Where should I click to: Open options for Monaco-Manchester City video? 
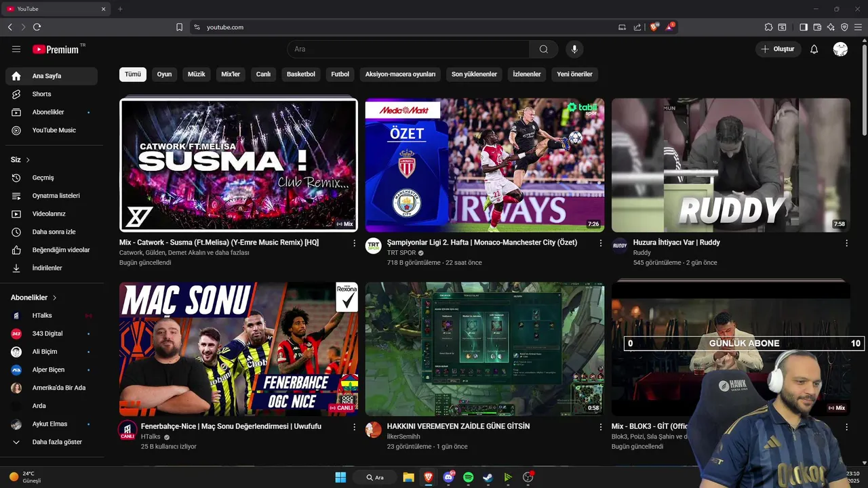pyautogui.click(x=600, y=243)
